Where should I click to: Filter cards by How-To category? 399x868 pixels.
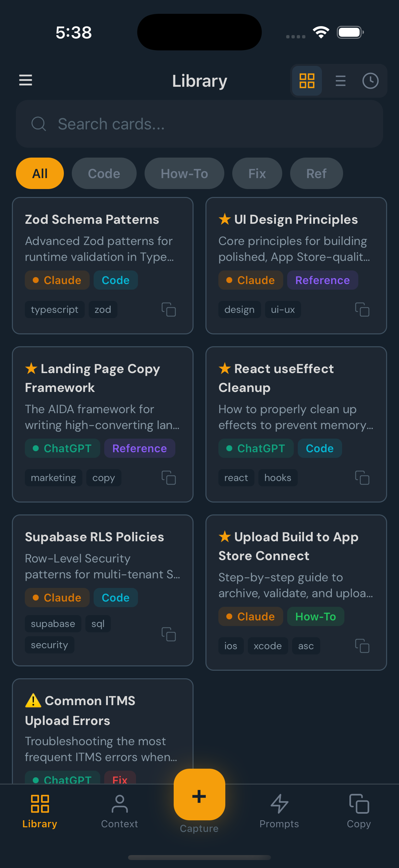[184, 173]
